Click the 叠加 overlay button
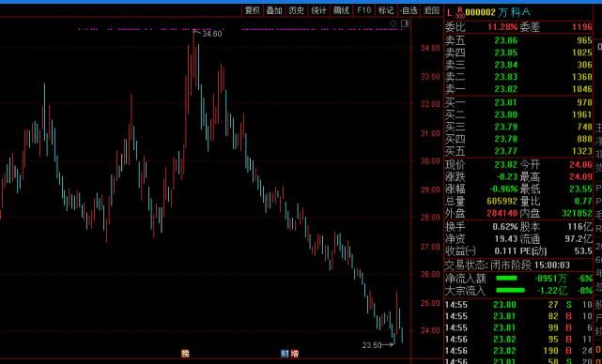Image resolution: width=602 pixels, height=364 pixels. pyautogui.click(x=274, y=10)
